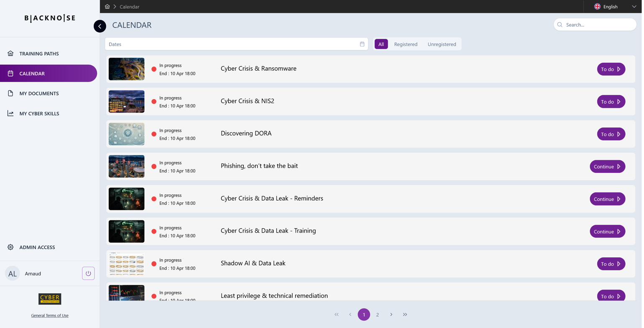Start Discovering DORA with To do
Viewport: 644px width, 328px height.
click(611, 134)
